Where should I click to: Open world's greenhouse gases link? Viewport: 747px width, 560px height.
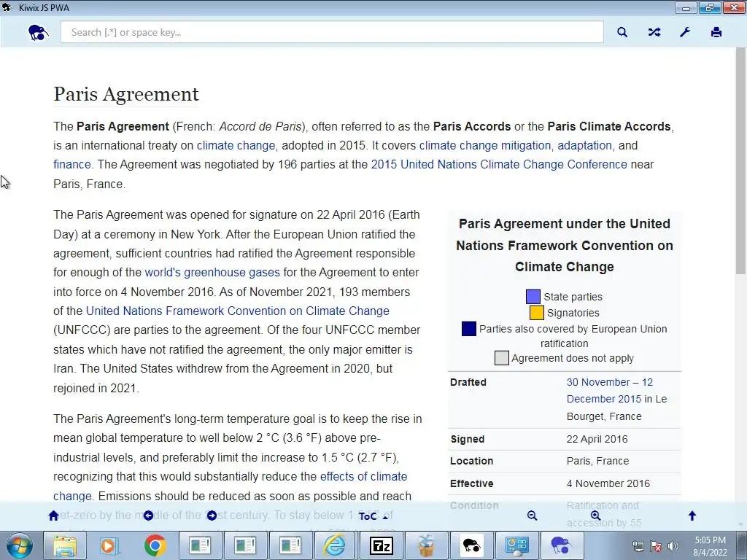click(x=212, y=273)
